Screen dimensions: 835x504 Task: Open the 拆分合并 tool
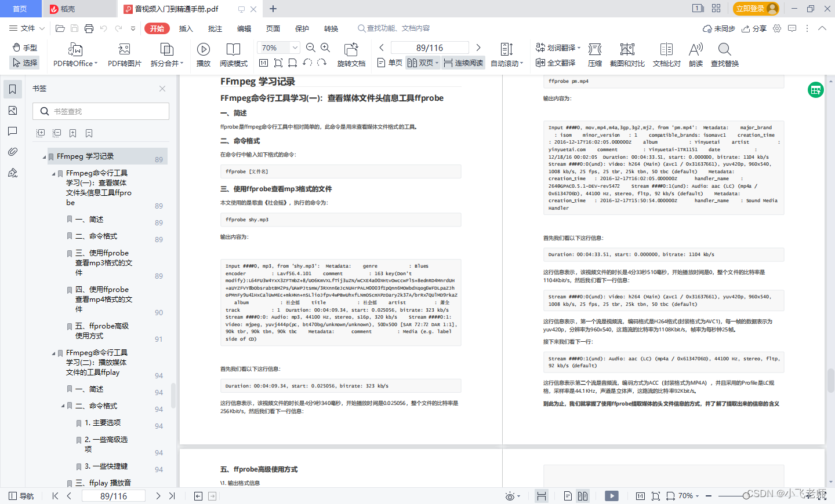(167, 55)
